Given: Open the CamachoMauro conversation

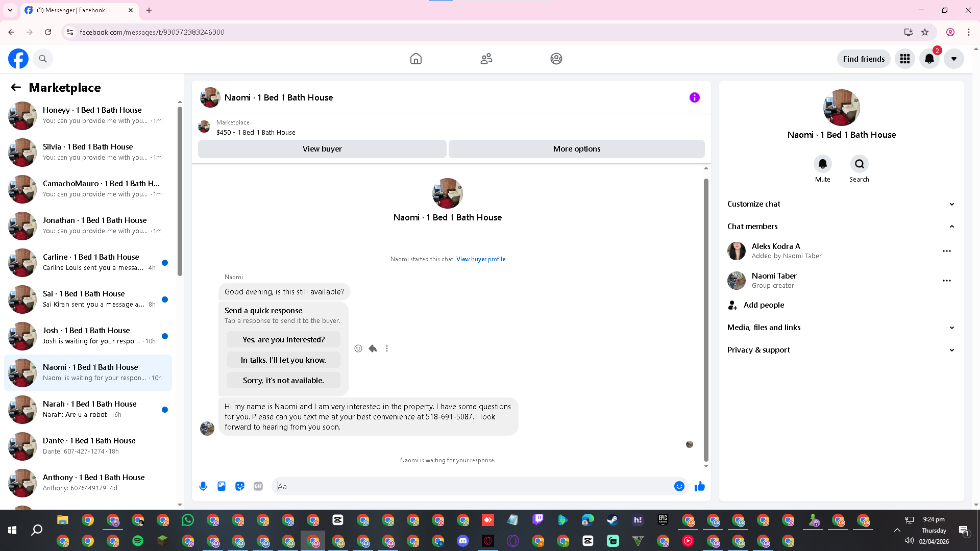Looking at the screenshot, I should click(88, 189).
